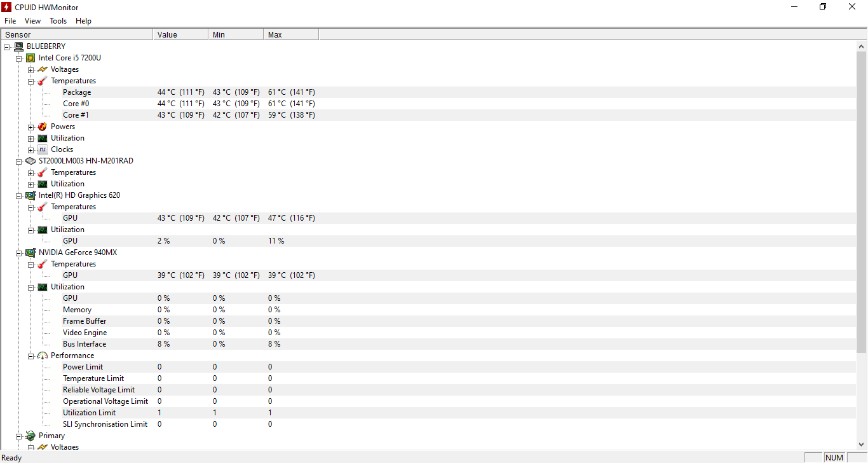The height and width of the screenshot is (463, 868).
Task: Open the File menu
Action: [x=10, y=21]
